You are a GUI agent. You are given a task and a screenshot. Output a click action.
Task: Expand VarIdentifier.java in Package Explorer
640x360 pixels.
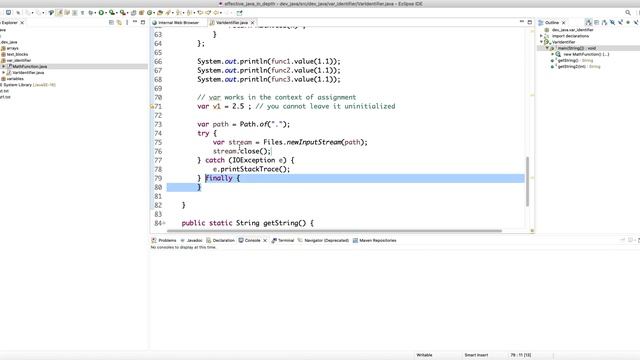coord(4,72)
